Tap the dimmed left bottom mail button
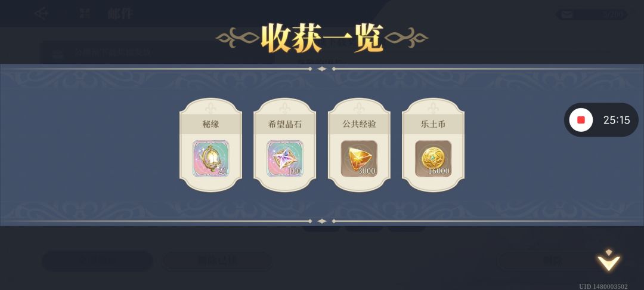This screenshot has width=644, height=290. [x=97, y=261]
